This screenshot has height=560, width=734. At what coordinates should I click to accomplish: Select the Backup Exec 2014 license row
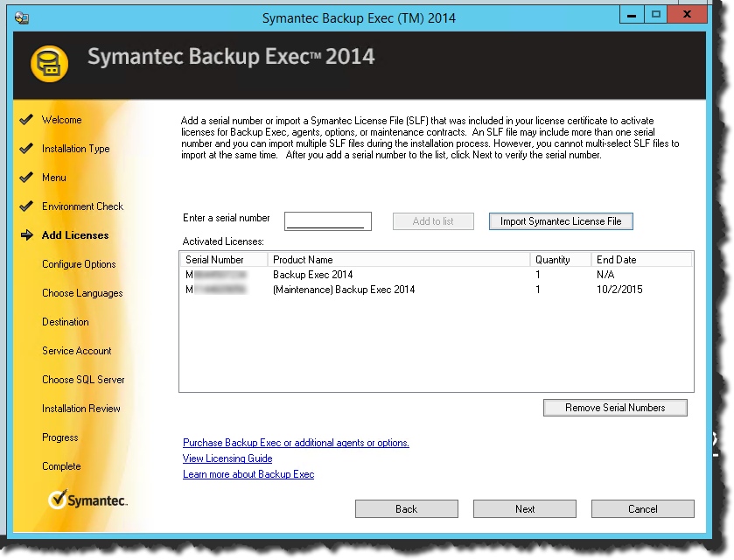pos(437,275)
